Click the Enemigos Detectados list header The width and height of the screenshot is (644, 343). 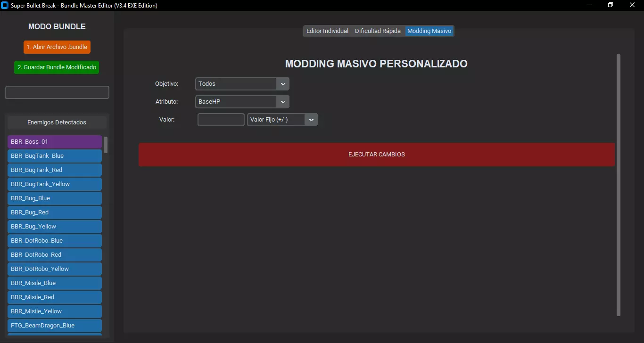[x=57, y=122]
